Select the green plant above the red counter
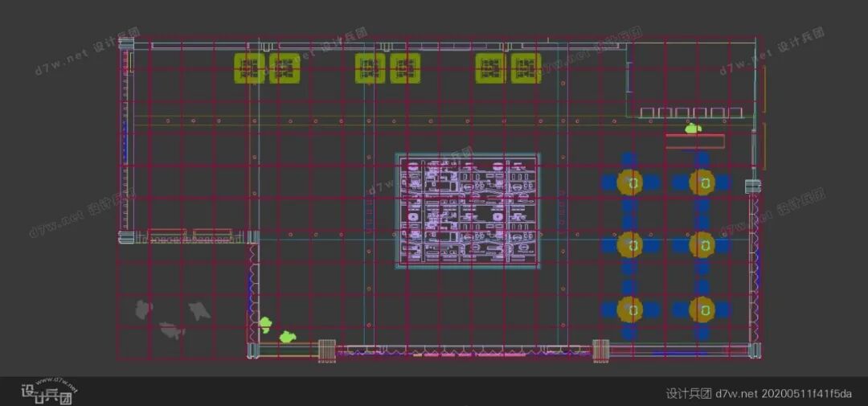Viewport: 868px width, 406px height. tap(693, 129)
